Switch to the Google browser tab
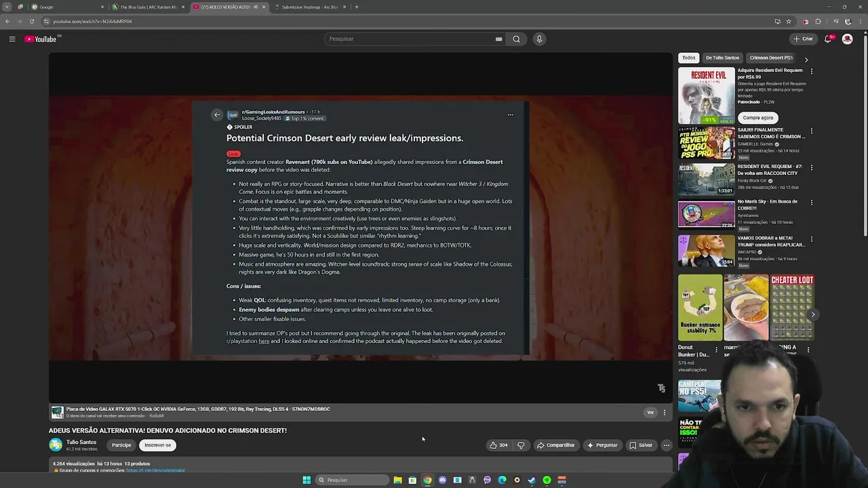 point(68,7)
